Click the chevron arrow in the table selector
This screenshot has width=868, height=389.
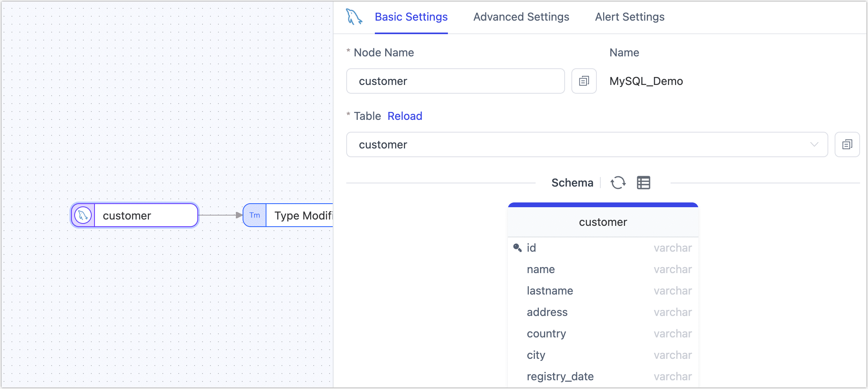[x=814, y=144]
